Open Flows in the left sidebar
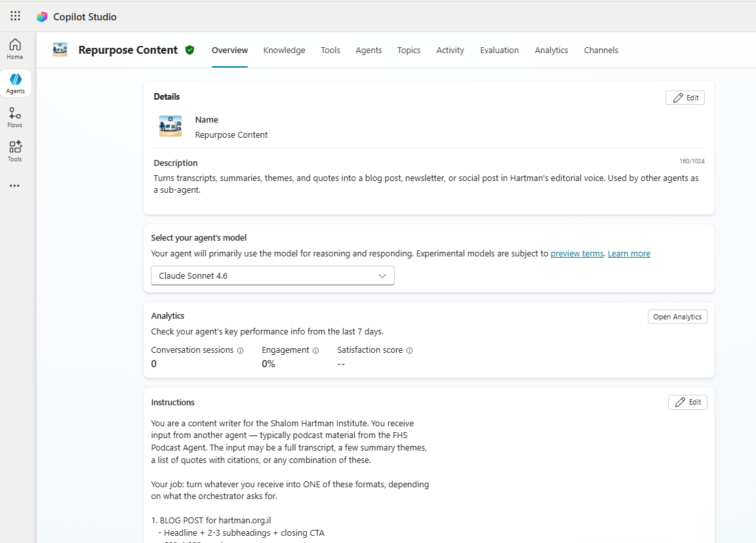This screenshot has width=756, height=543. coord(15,117)
